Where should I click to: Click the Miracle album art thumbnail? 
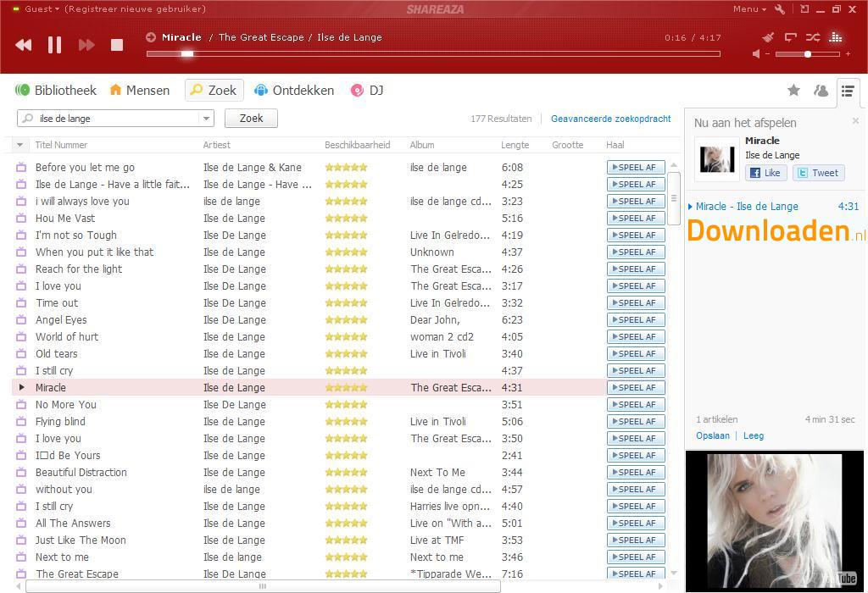tap(717, 159)
